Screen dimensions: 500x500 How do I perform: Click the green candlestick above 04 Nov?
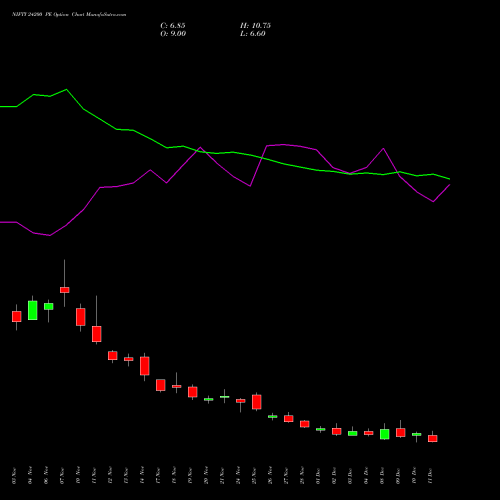(33, 310)
